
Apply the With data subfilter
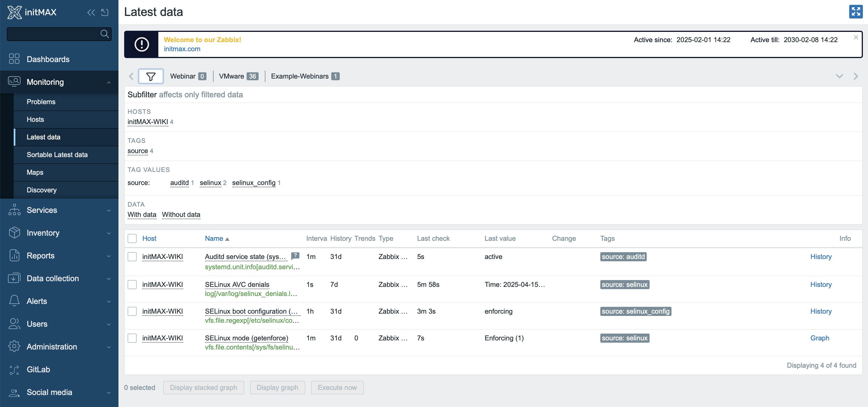click(x=142, y=214)
